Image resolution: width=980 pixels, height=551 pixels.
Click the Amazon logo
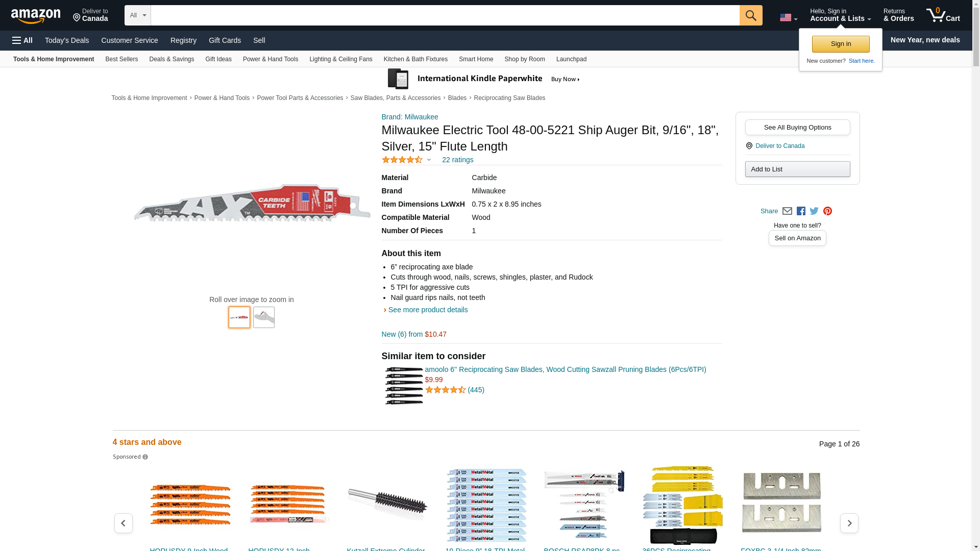36,16
